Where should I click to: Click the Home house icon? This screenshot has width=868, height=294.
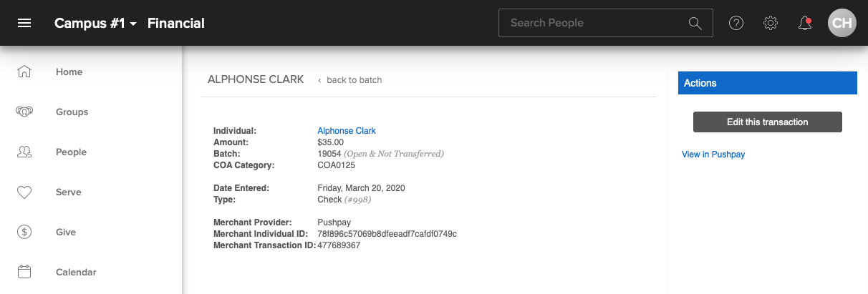24,72
